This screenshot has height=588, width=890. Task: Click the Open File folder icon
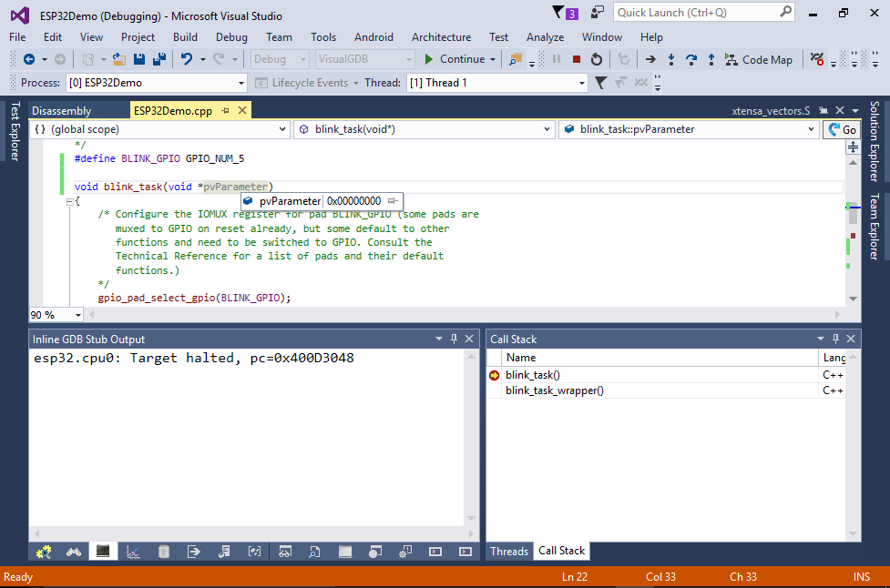coord(118,59)
